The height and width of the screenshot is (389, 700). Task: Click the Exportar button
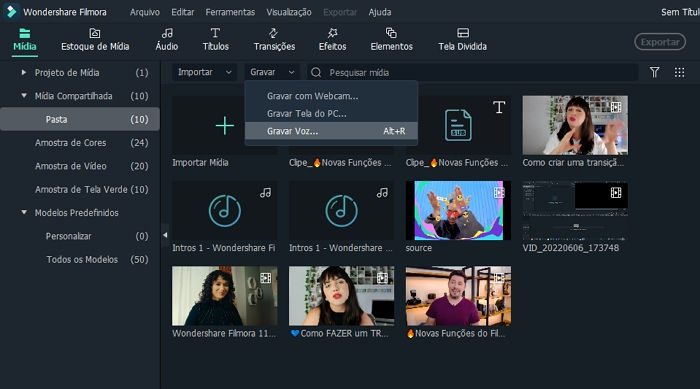(x=660, y=42)
